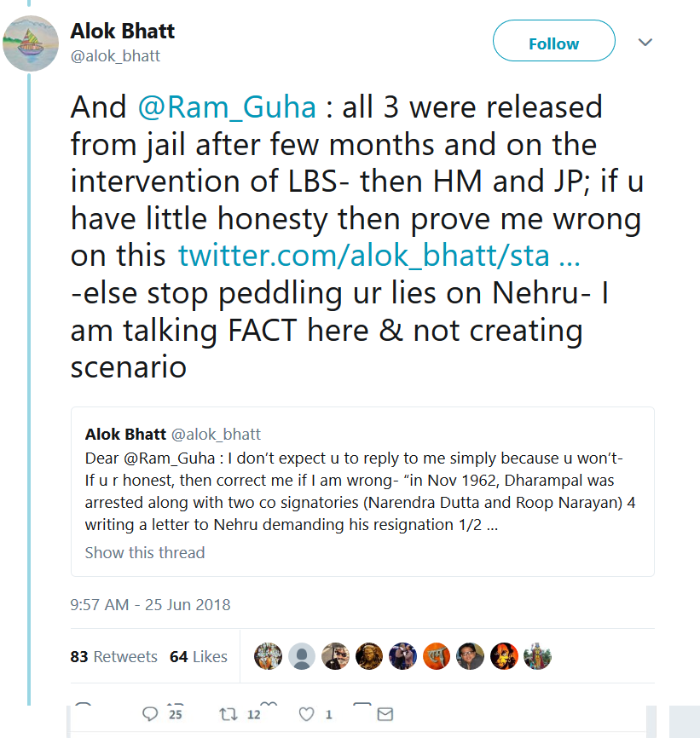Viewport: 700px width, 738px height.
Task: Click Show this thread
Action: pyautogui.click(x=145, y=552)
